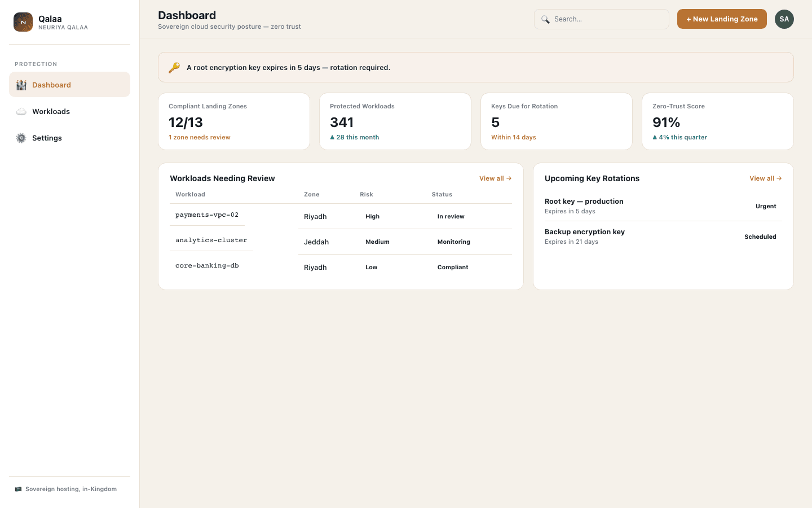The image size is (812, 508).
Task: Click 'Expires in 21 days' text
Action: (571, 242)
